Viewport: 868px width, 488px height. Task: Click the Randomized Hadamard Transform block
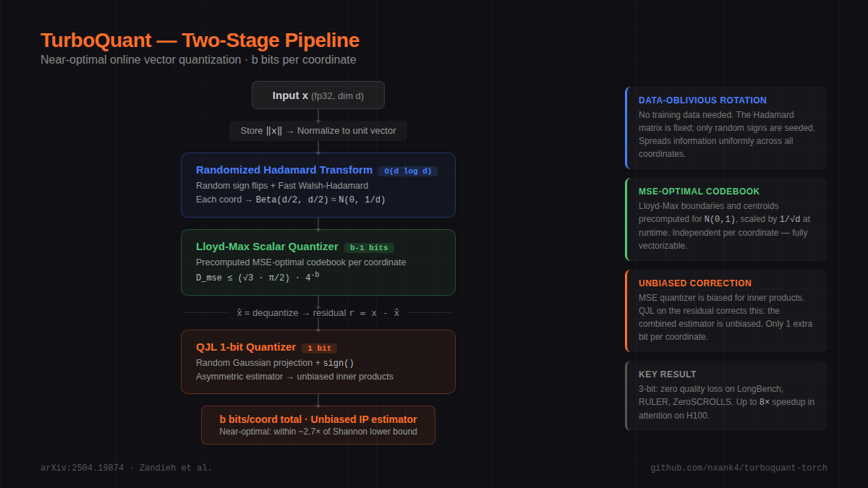(318, 185)
